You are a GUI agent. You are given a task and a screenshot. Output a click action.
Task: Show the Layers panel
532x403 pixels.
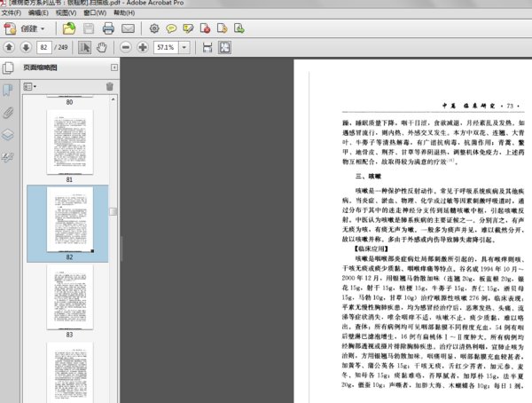click(8, 135)
